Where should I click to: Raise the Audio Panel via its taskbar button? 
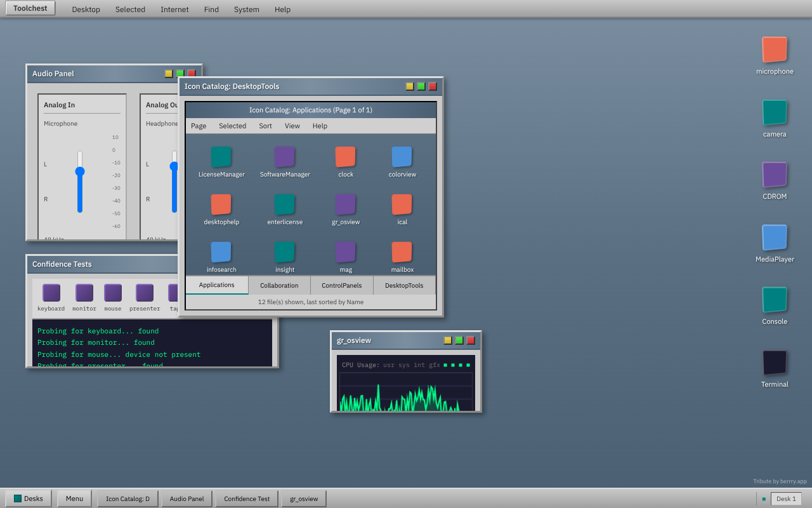(186, 498)
